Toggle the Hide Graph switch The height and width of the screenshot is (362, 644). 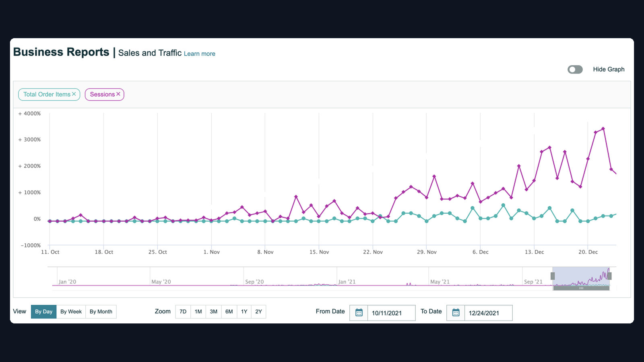click(x=575, y=70)
